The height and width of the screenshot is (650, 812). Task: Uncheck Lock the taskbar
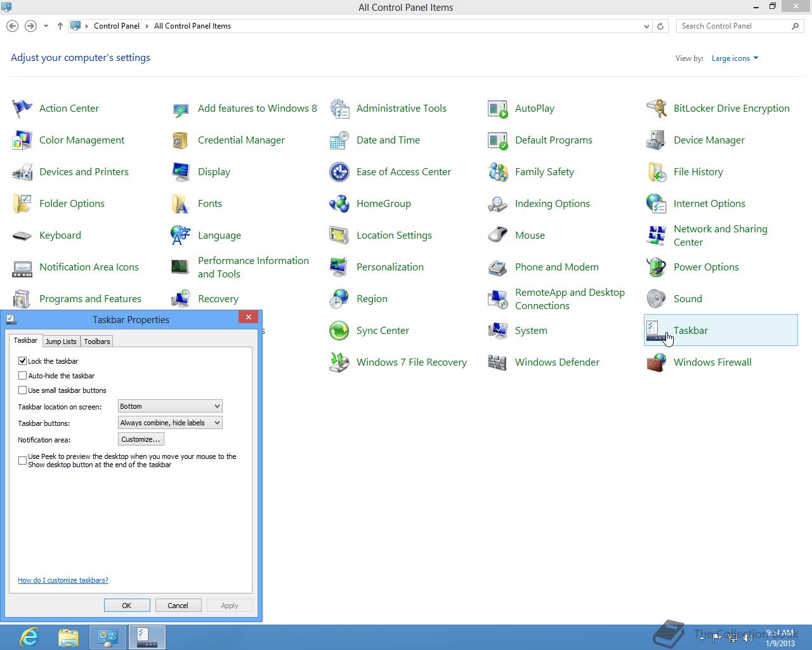click(x=23, y=361)
